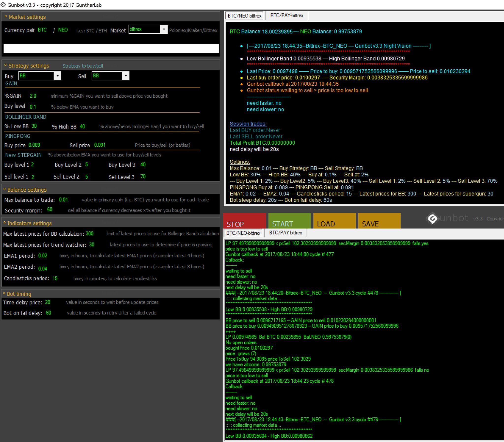Click the LOAD button
This screenshot has width=504, height=442.
coord(334,221)
